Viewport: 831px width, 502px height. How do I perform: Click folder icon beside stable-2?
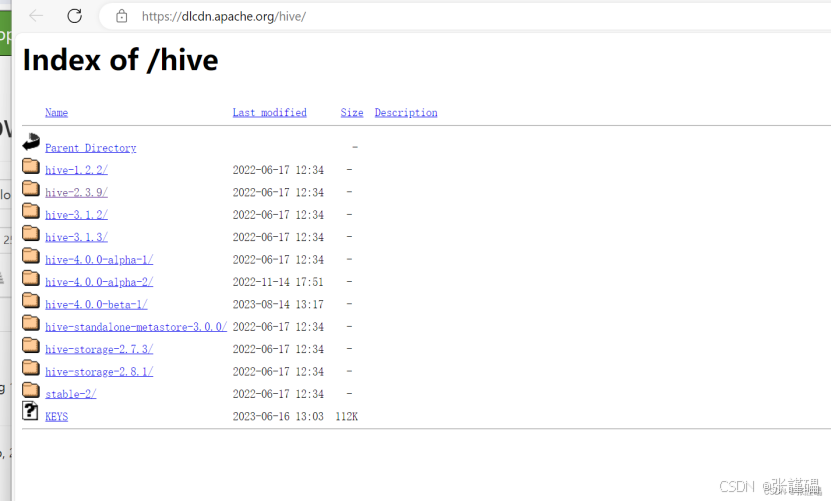[31, 390]
